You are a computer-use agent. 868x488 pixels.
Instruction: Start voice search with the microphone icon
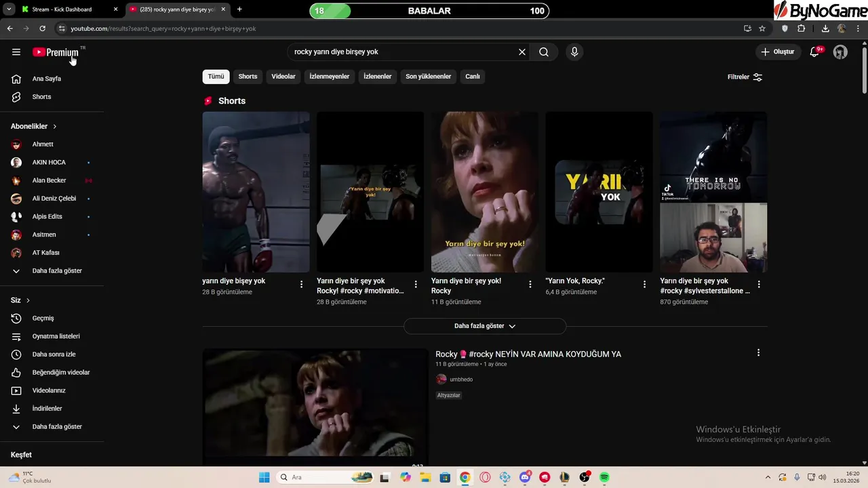[x=574, y=52]
